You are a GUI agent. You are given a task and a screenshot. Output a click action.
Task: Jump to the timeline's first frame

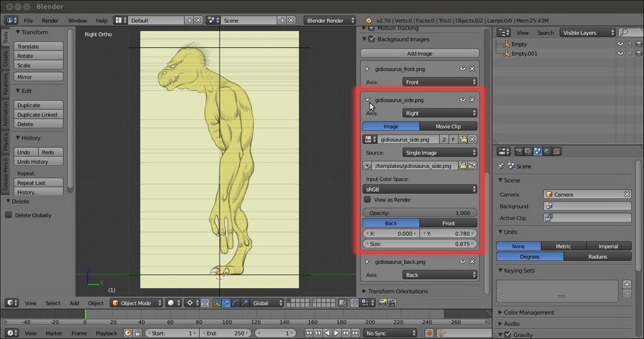pos(308,333)
